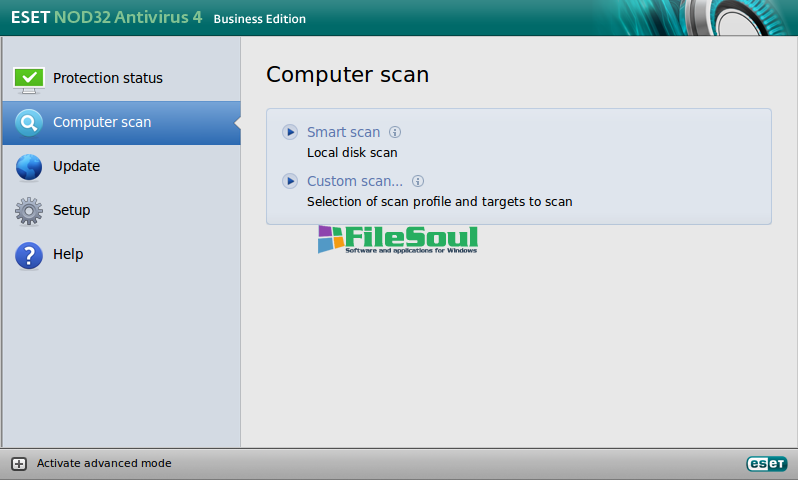Image resolution: width=798 pixels, height=480 pixels.
Task: Open the Protection status section
Action: [121, 78]
